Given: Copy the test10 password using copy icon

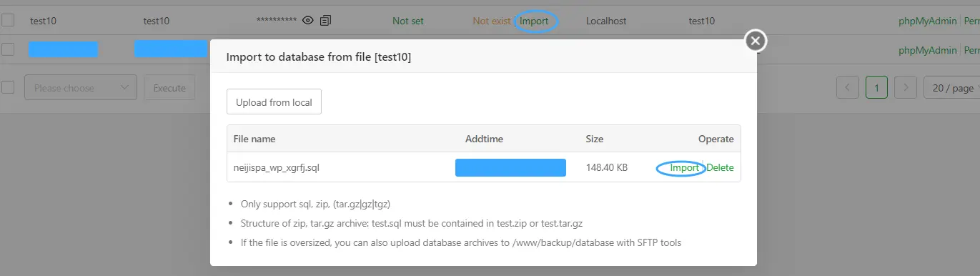Looking at the screenshot, I should coord(325,21).
